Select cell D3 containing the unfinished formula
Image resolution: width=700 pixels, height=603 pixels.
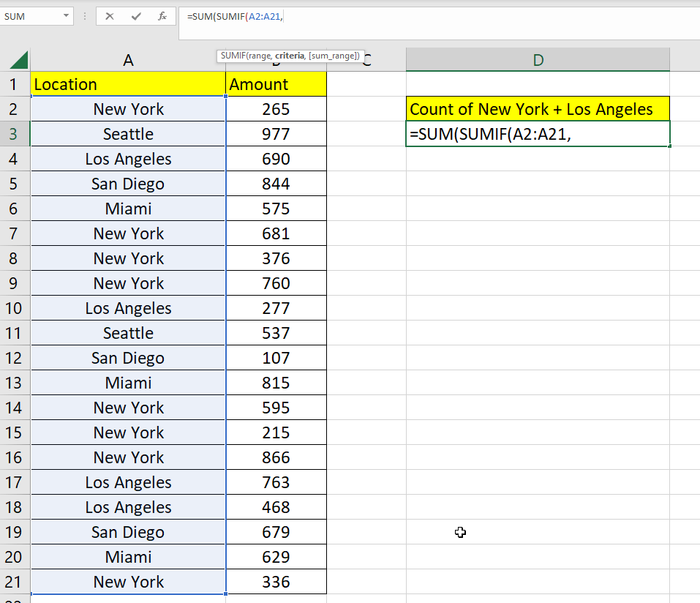coord(538,133)
